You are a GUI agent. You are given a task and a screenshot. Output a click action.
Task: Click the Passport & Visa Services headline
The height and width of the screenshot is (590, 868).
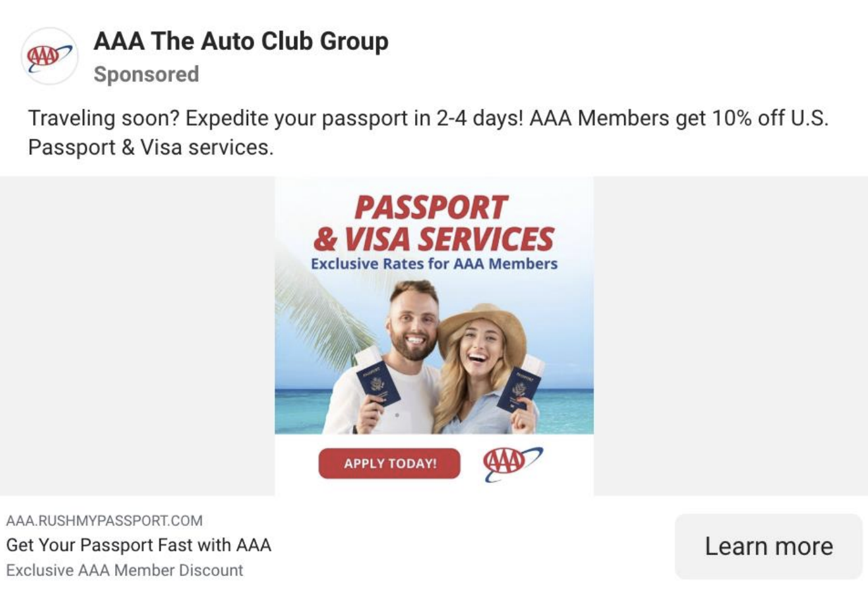pos(434,223)
